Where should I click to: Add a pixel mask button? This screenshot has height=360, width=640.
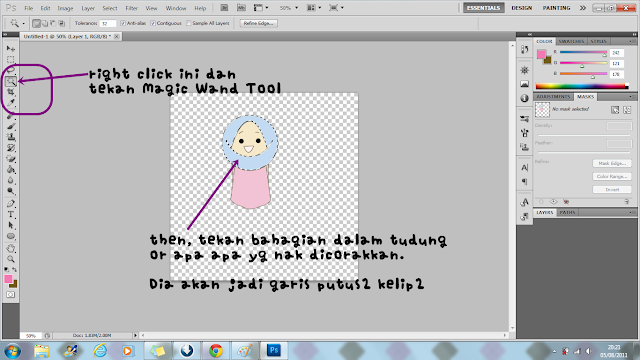pos(615,110)
